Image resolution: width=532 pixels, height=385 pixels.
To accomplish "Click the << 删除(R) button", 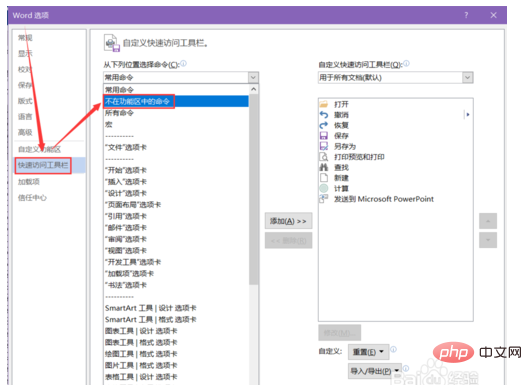I will 288,240.
